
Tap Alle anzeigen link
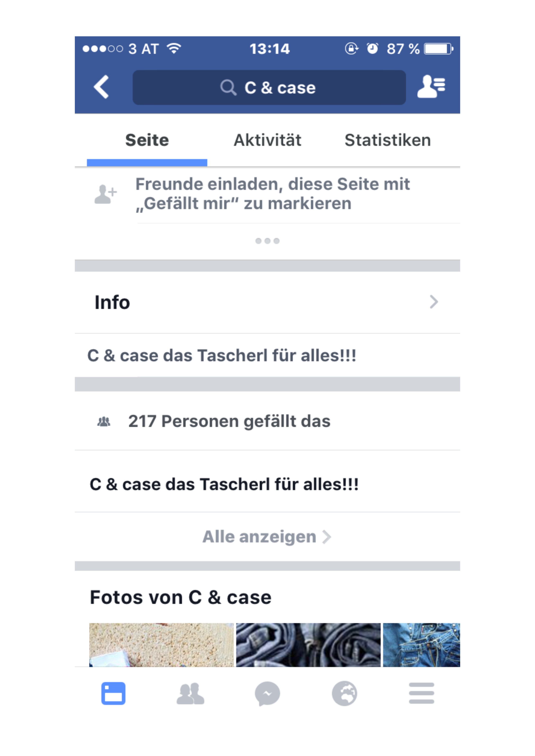coord(259,537)
